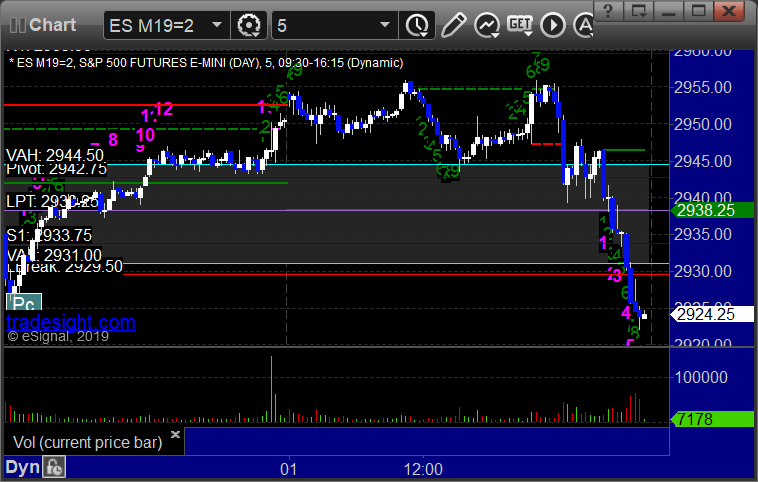Image resolution: width=758 pixels, height=482 pixels.
Task: Minimize the chart window
Action: click(x=669, y=11)
